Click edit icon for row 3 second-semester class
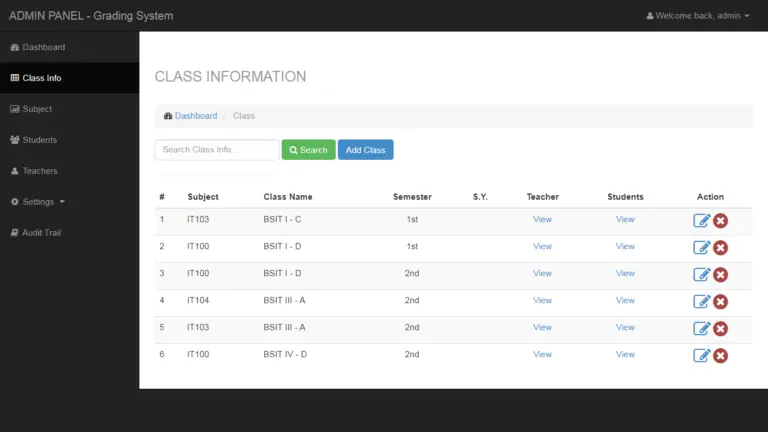The height and width of the screenshot is (432, 768). click(701, 274)
